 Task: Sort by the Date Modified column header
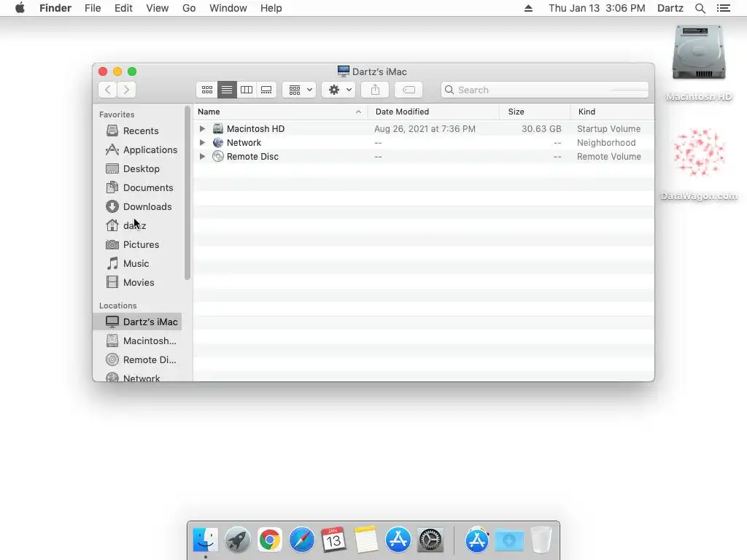433,112
